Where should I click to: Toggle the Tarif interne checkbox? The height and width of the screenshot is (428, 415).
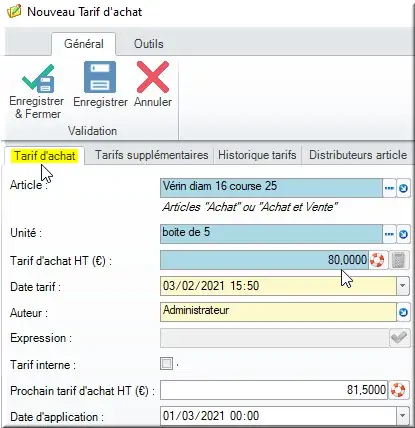click(166, 363)
